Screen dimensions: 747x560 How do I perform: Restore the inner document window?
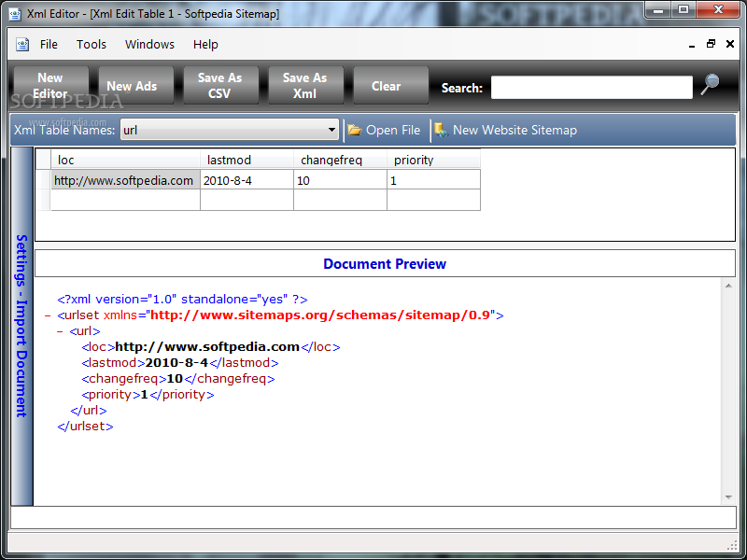pyautogui.click(x=711, y=44)
